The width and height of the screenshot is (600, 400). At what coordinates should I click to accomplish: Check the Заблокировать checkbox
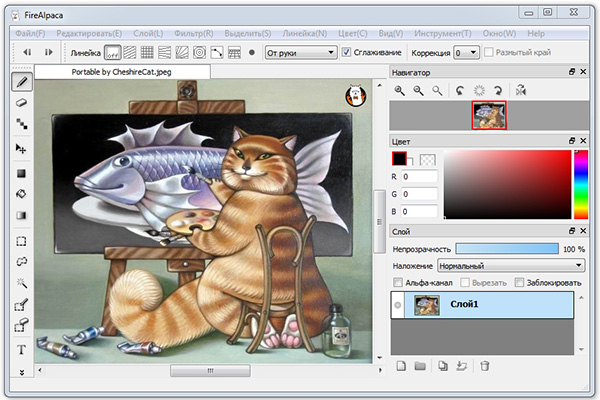(521, 283)
